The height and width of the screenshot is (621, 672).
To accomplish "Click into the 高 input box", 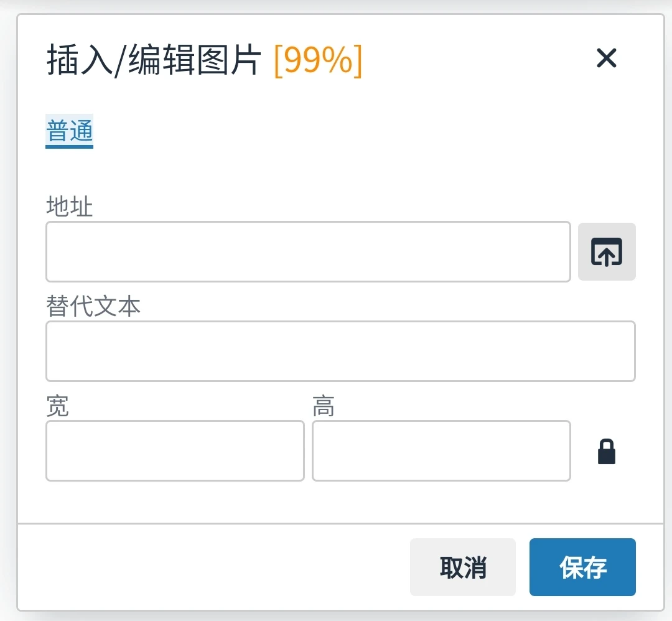I will [x=441, y=451].
